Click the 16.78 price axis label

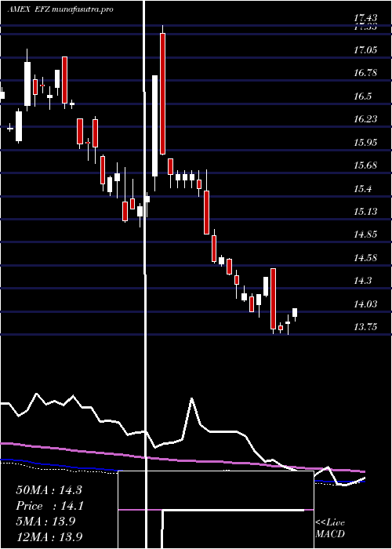(x=365, y=73)
